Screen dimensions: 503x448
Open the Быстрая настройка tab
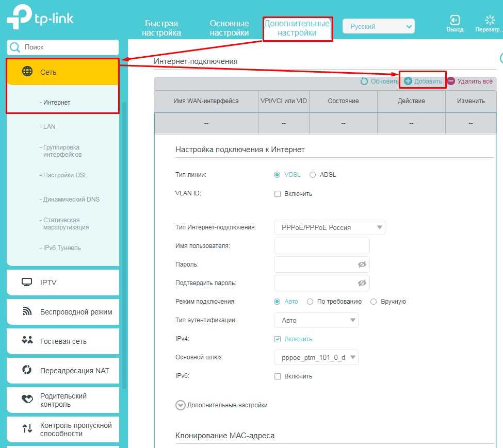[x=161, y=28]
